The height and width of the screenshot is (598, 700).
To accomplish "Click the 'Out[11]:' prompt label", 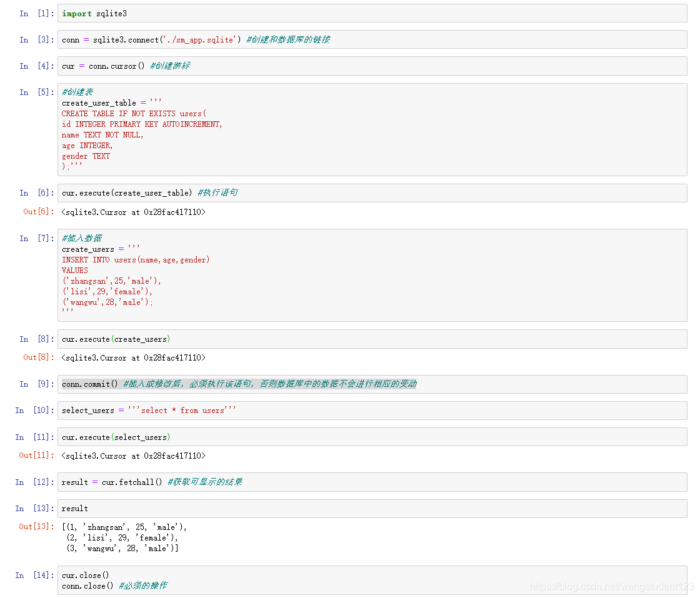I will [36, 455].
